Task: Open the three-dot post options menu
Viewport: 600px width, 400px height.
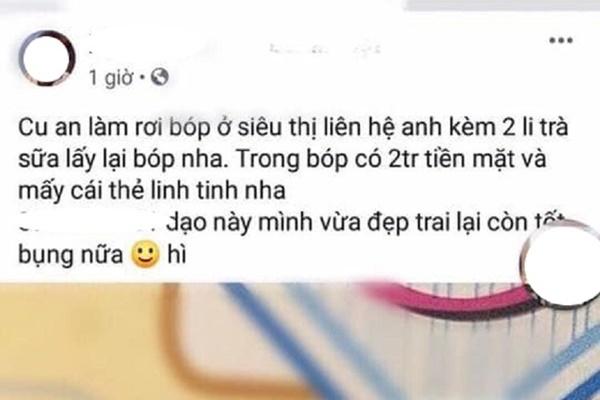Action: pyautogui.click(x=561, y=40)
